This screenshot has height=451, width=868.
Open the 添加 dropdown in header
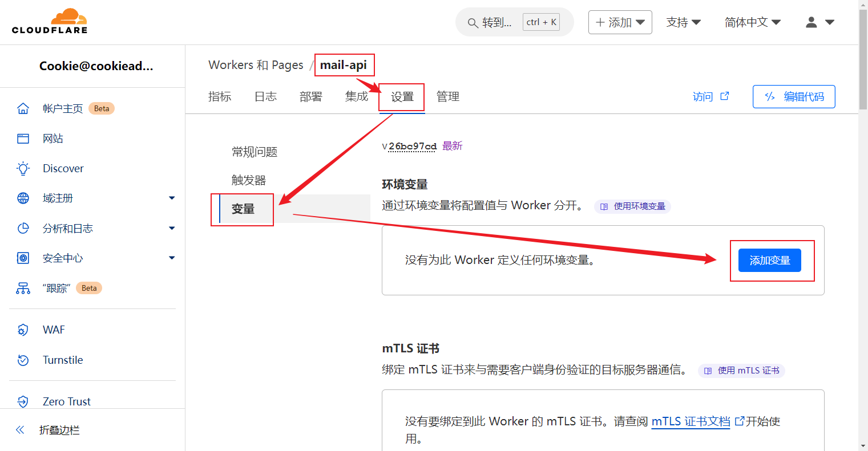point(620,22)
